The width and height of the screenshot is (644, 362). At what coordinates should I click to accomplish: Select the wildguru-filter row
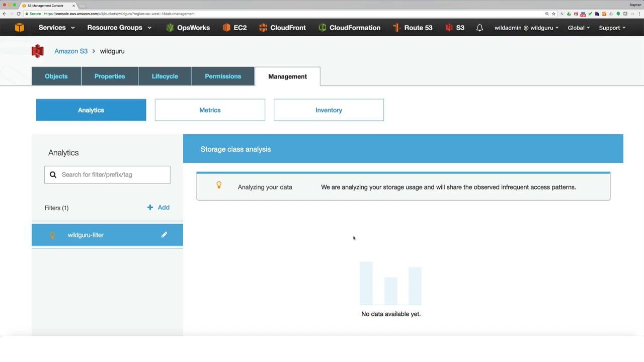tap(107, 235)
